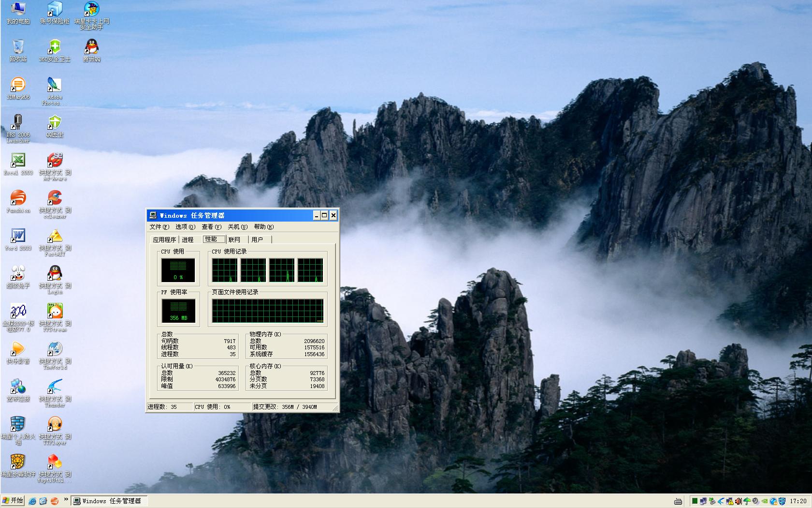The image size is (812, 508).
Task: Launch the PPStream desktop shortcut
Action: click(x=55, y=312)
